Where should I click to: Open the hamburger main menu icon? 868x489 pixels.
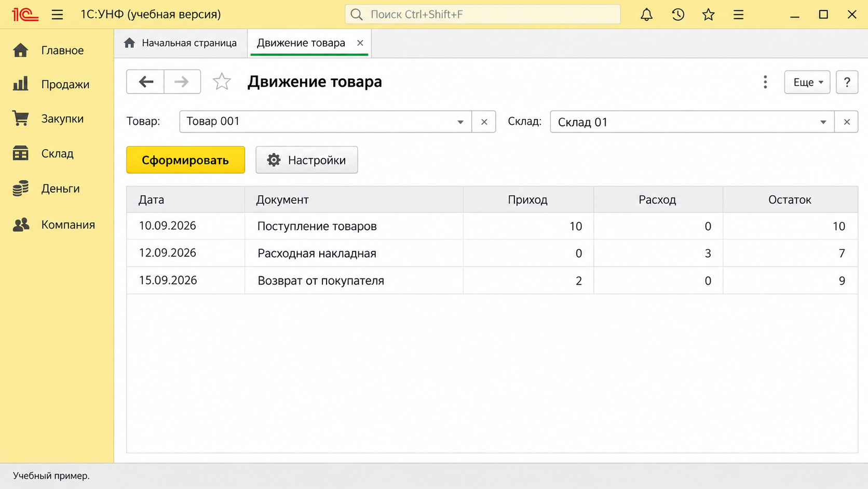[57, 15]
